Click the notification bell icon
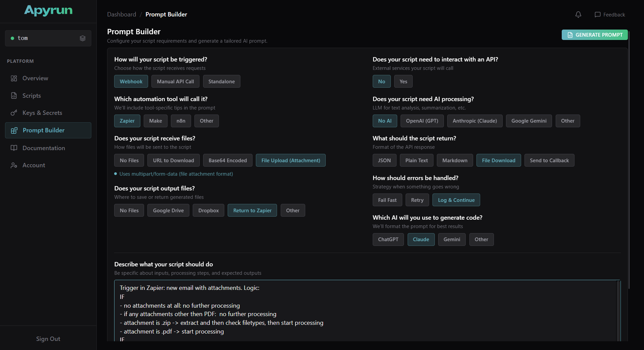 (578, 14)
